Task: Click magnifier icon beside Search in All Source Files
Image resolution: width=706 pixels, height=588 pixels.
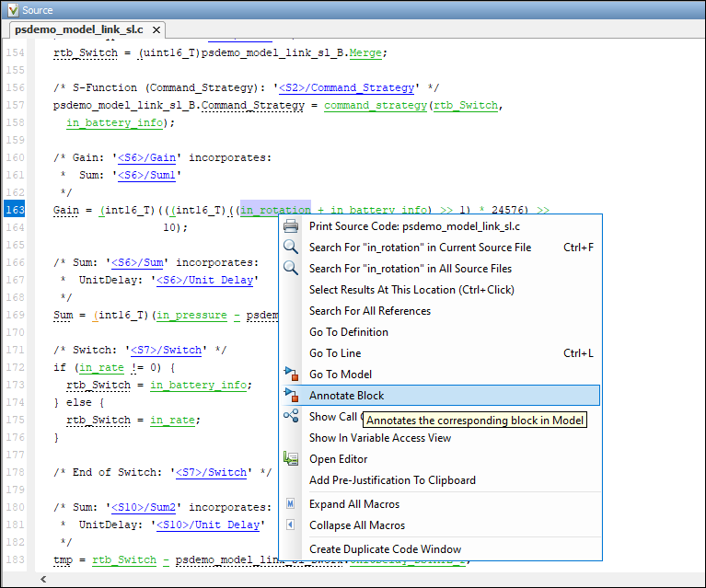Action: 291,269
